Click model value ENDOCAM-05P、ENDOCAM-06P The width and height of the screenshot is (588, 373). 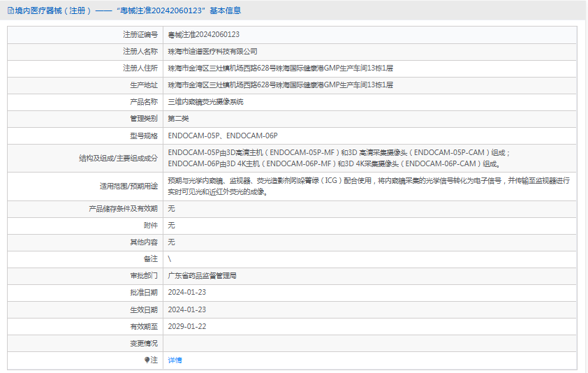coord(223,136)
